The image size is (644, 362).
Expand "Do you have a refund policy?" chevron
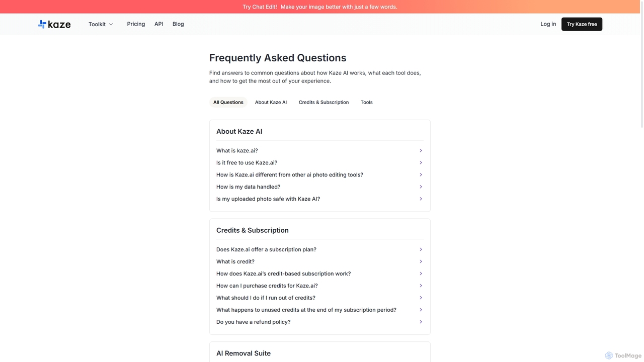421,322
